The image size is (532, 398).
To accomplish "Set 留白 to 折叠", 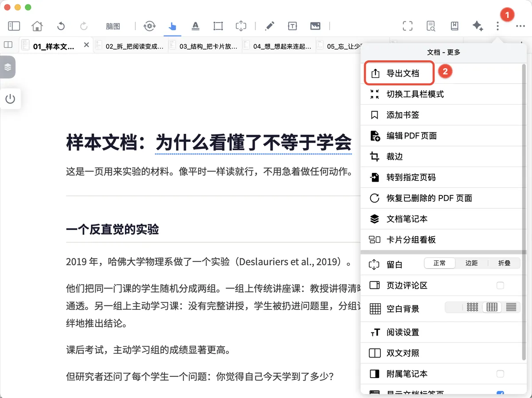I will [x=504, y=263].
